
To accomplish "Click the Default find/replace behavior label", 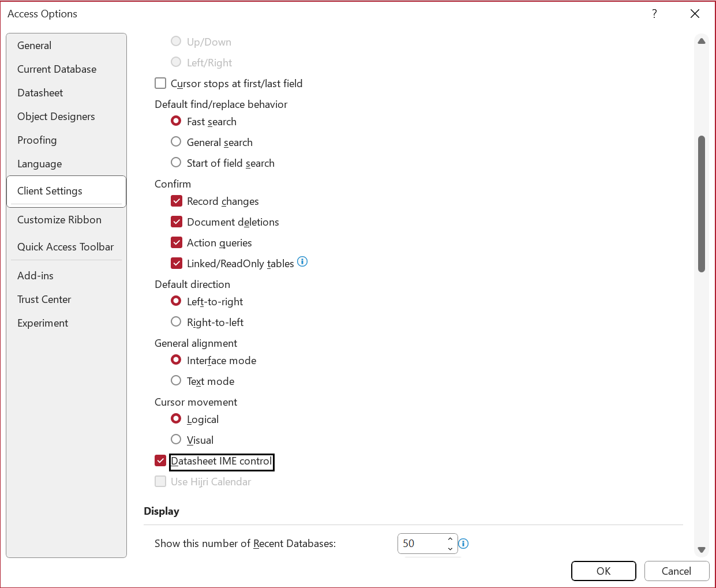I will coord(221,104).
